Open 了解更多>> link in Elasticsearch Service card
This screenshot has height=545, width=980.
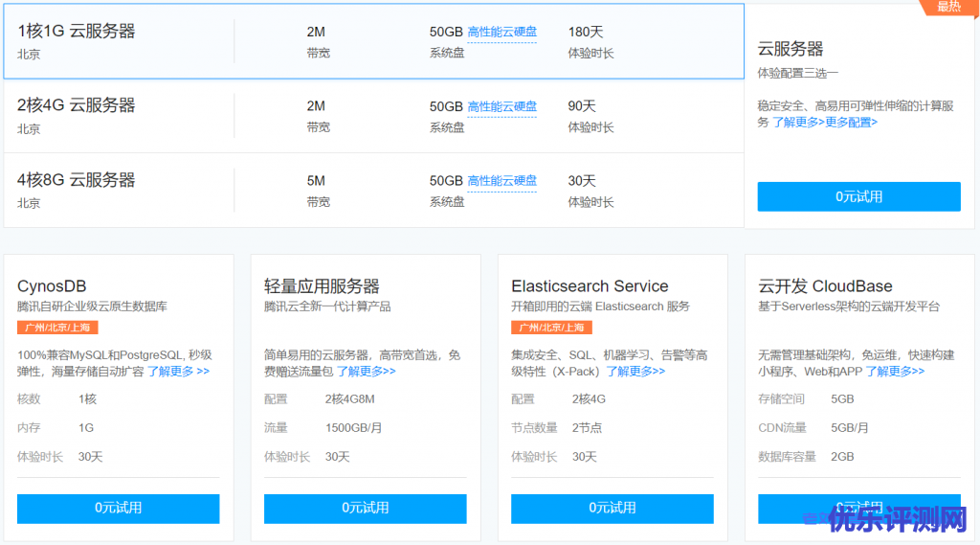[x=635, y=371]
